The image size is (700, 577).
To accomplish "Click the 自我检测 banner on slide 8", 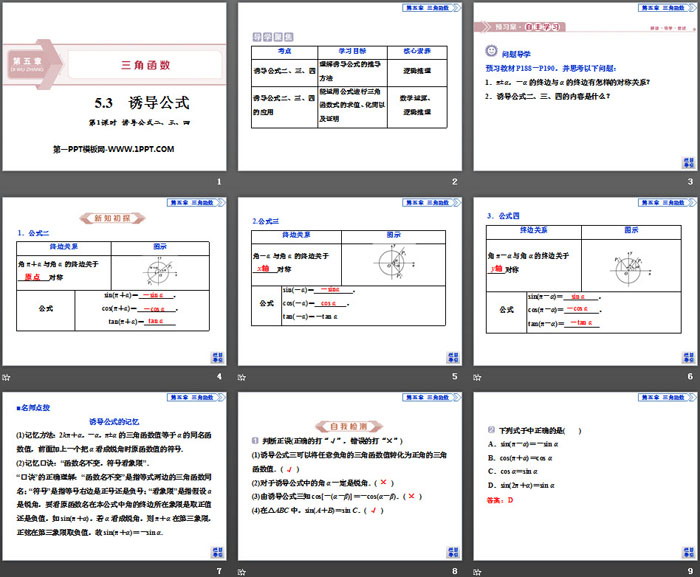I will tap(349, 426).
